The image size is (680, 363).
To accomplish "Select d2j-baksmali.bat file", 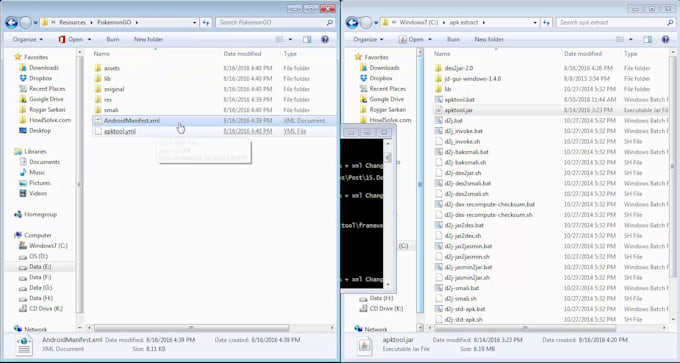I will coord(466,152).
